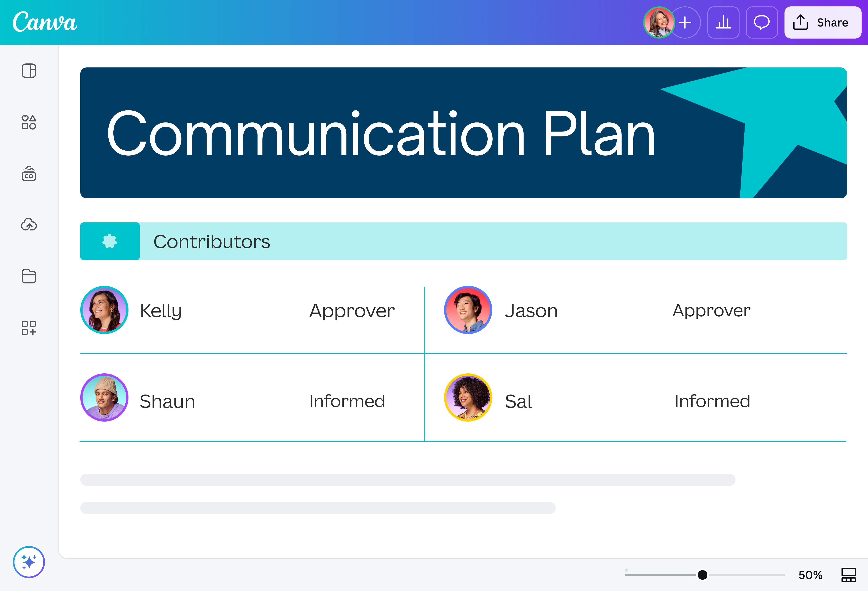Open the Projects folder icon
The image size is (868, 591).
tap(29, 276)
